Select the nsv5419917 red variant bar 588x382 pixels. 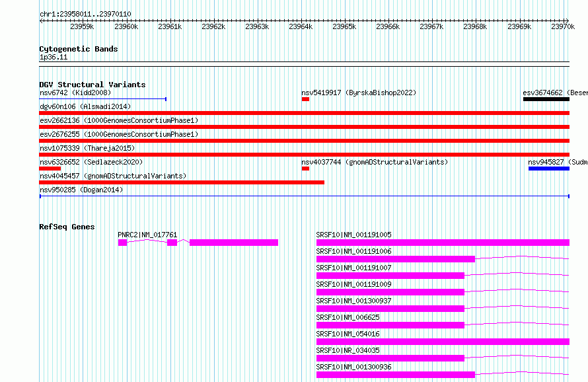point(305,99)
